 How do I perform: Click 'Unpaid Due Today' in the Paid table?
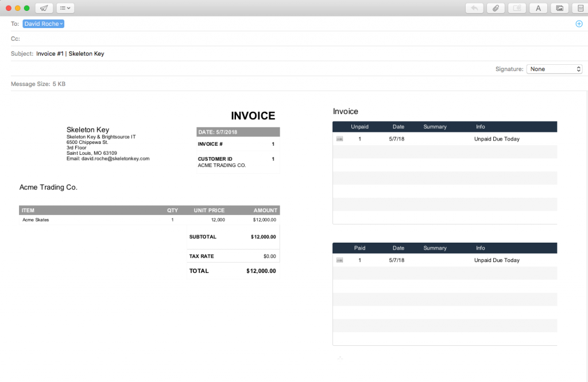497,260
